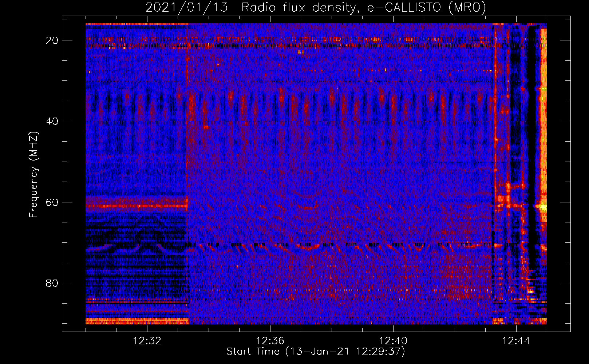
Task: Click the 20 MHz frequency tick label
Action: tap(52, 40)
